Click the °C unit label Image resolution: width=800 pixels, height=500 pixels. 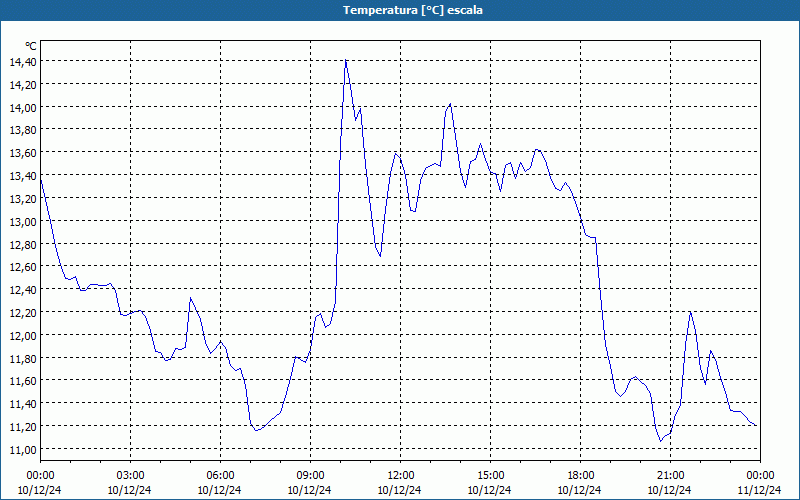pyautogui.click(x=31, y=46)
